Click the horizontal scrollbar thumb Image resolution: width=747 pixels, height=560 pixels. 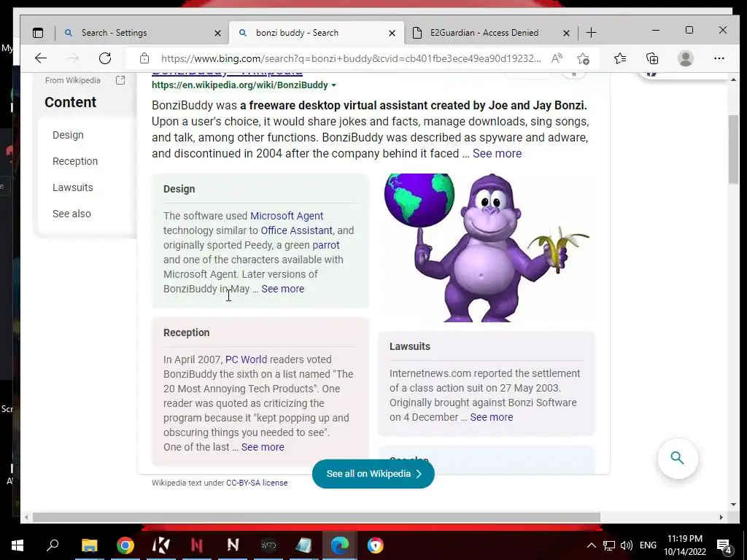click(317, 517)
